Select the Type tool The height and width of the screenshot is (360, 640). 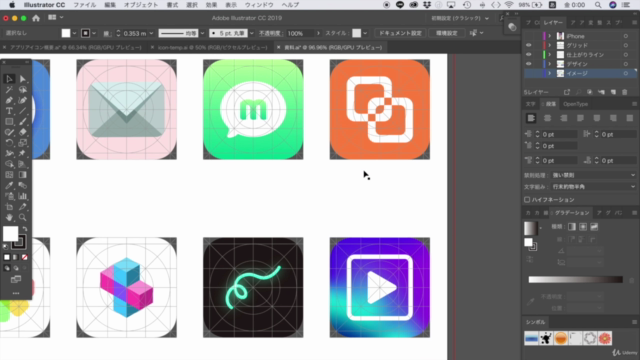pos(9,111)
